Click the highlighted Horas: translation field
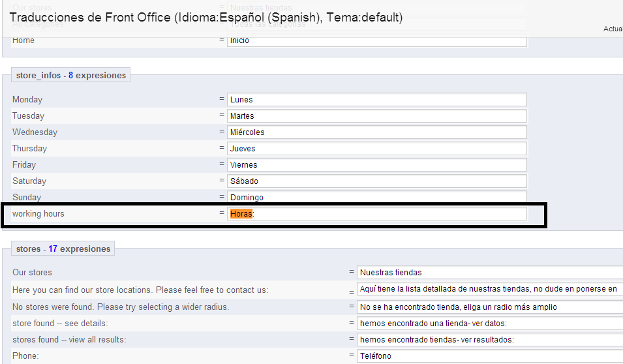The width and height of the screenshot is (623, 364). point(377,214)
